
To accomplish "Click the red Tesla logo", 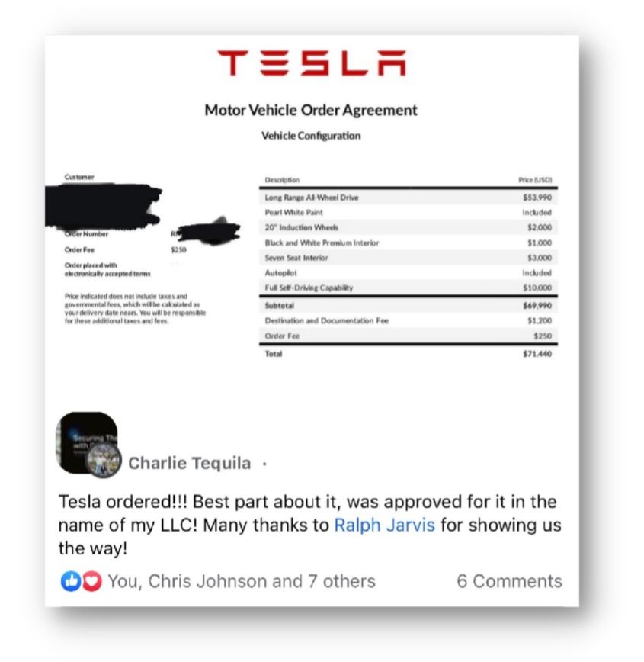I will coord(311,63).
